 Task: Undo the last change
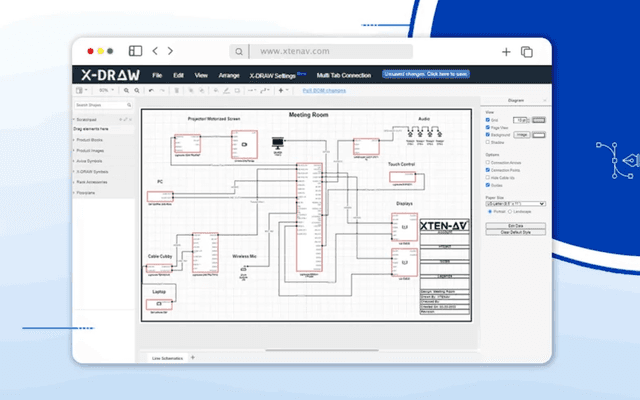151,90
